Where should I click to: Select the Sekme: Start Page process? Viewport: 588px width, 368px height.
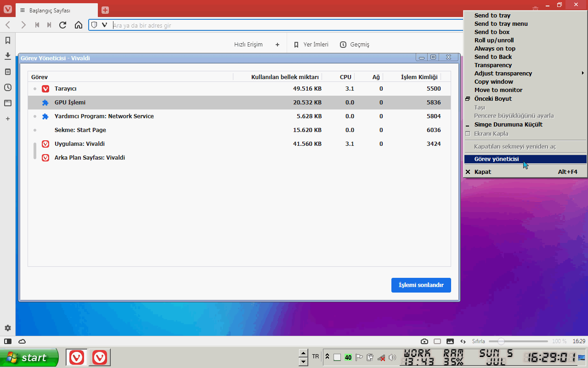(x=239, y=130)
